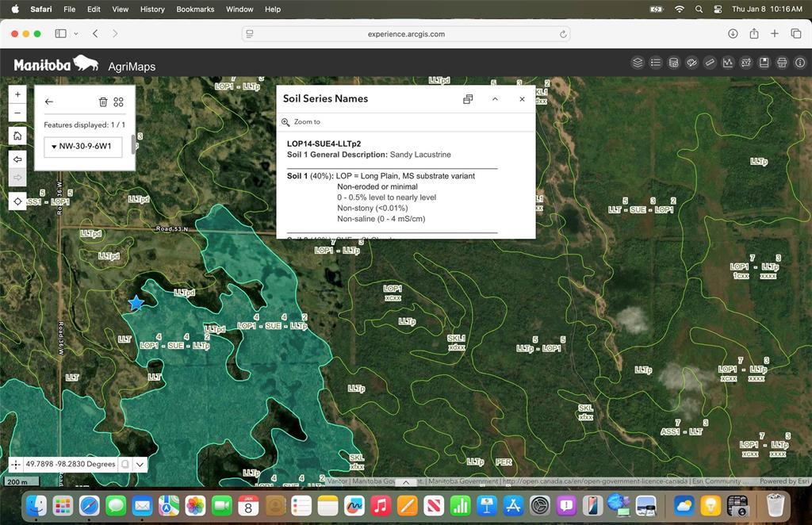This screenshot has height=525, width=812.
Task: Open the History menu
Action: coord(152,10)
